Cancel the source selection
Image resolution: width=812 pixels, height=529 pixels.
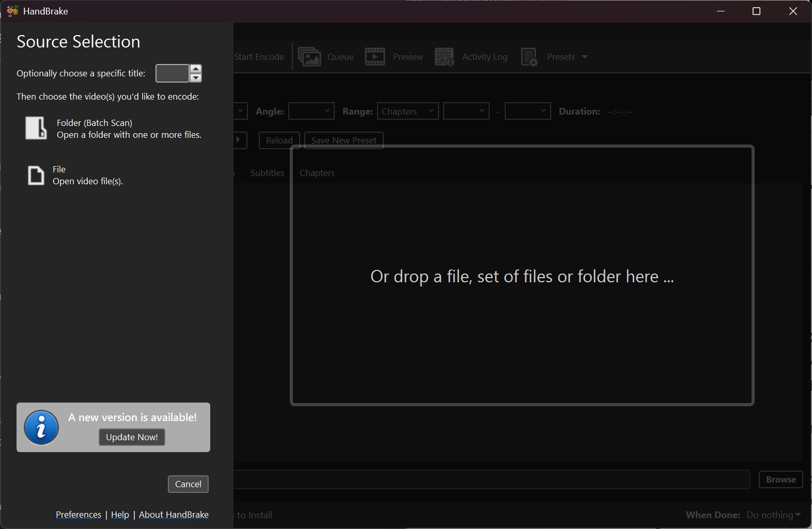pos(188,484)
